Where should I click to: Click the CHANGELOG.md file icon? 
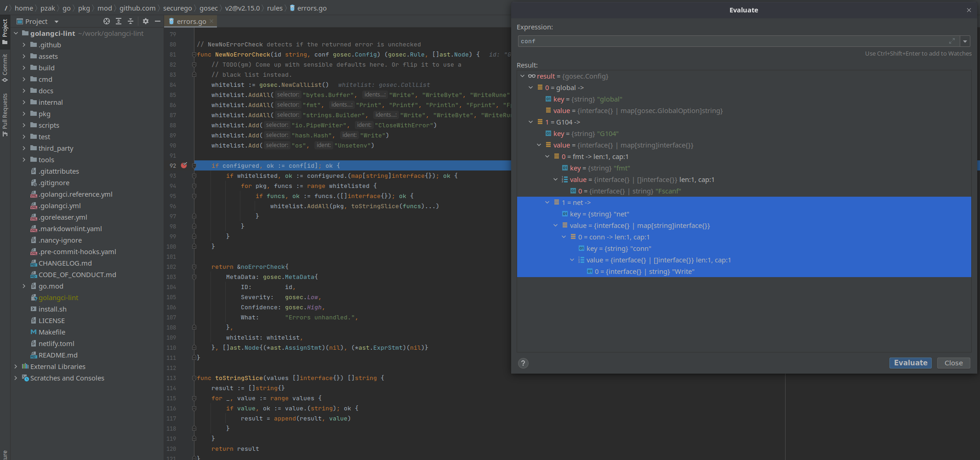click(x=34, y=263)
